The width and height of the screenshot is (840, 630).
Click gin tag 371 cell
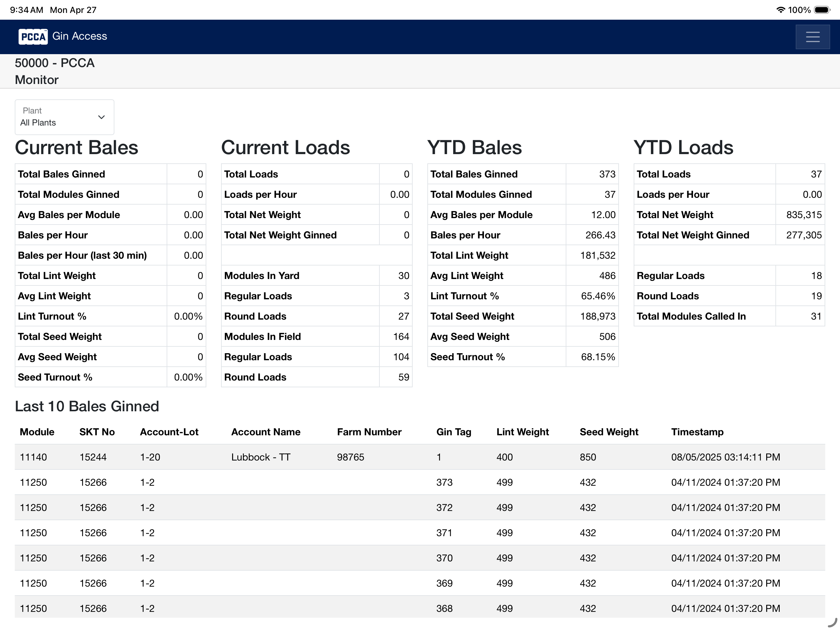pyautogui.click(x=444, y=533)
